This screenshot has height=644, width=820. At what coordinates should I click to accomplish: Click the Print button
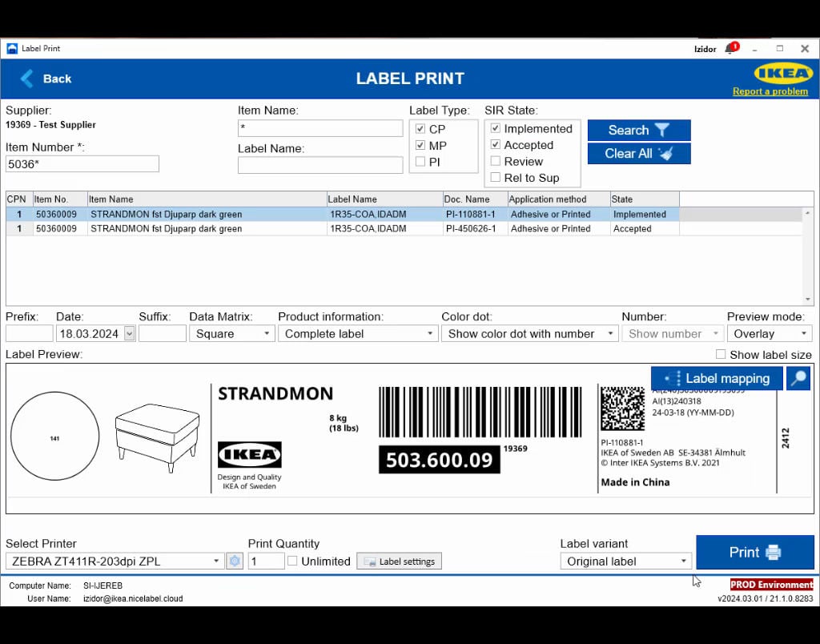[x=754, y=553]
